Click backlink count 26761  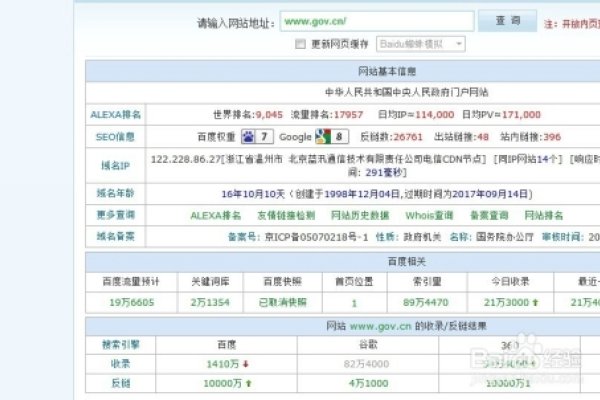coord(408,137)
